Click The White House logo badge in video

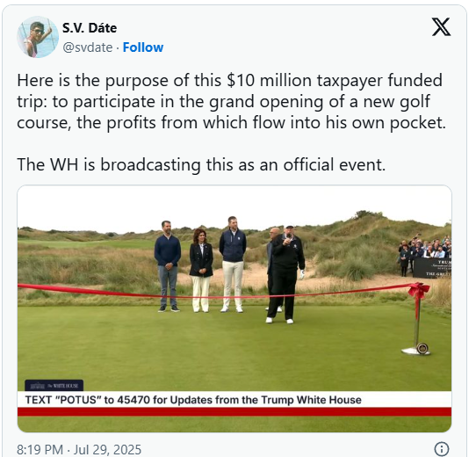pos(54,386)
